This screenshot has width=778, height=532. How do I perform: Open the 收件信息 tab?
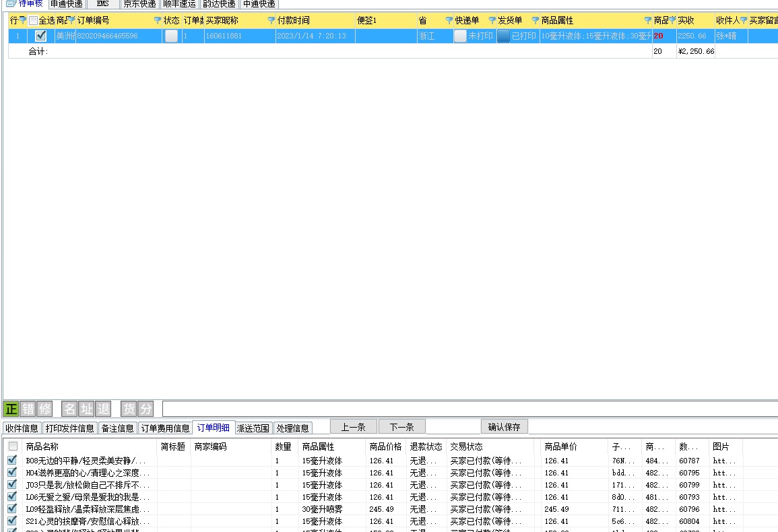click(22, 428)
